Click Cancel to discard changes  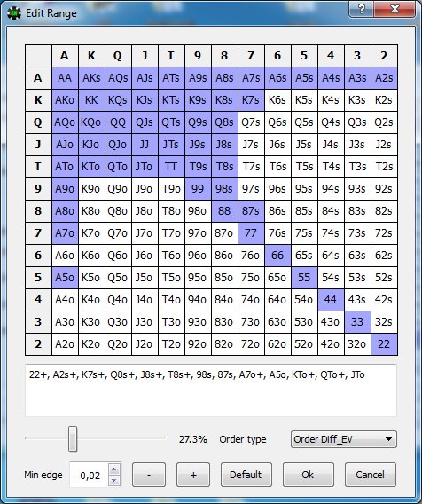[x=370, y=475]
